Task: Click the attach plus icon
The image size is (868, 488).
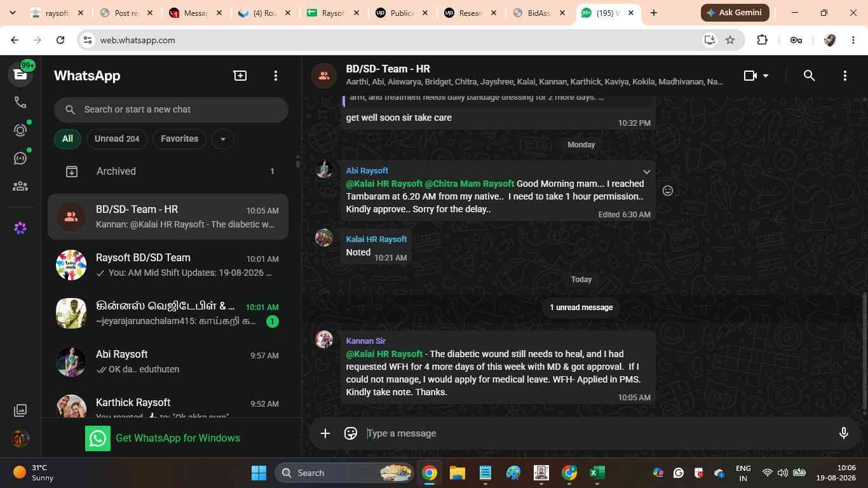Action: (325, 433)
